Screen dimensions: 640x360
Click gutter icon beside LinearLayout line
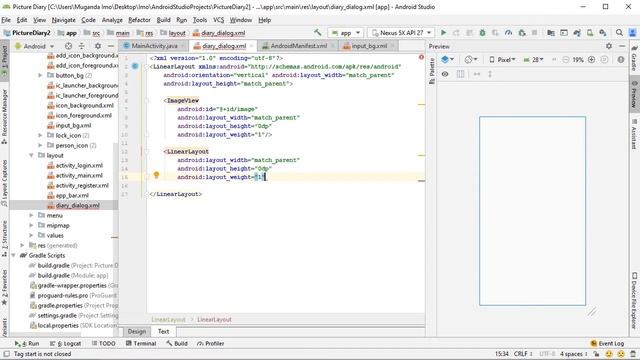[135, 66]
